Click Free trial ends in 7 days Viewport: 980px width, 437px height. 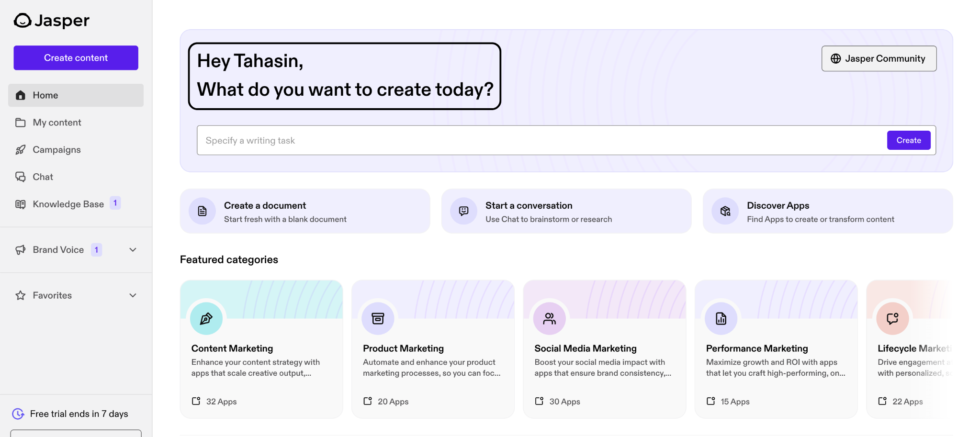pyautogui.click(x=78, y=414)
